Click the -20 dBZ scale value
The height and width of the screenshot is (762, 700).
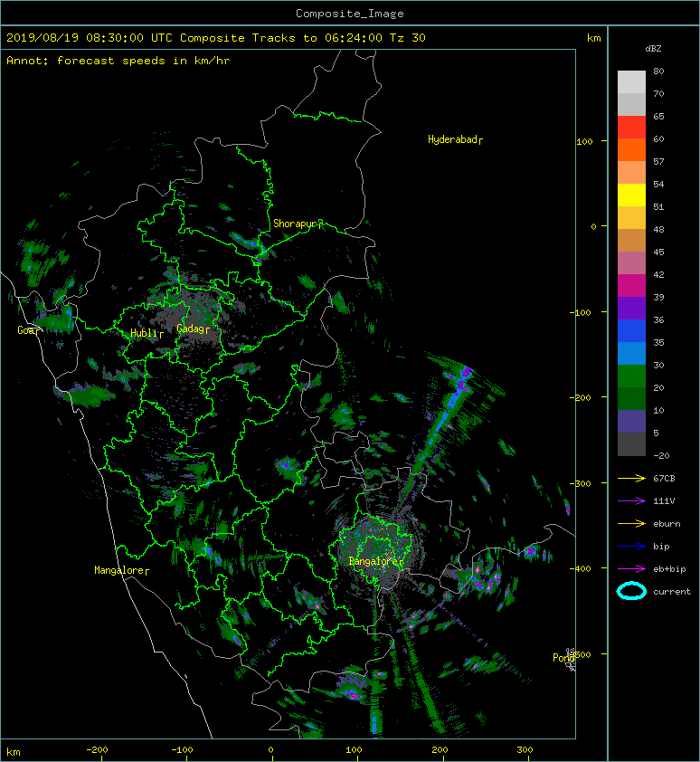point(661,455)
